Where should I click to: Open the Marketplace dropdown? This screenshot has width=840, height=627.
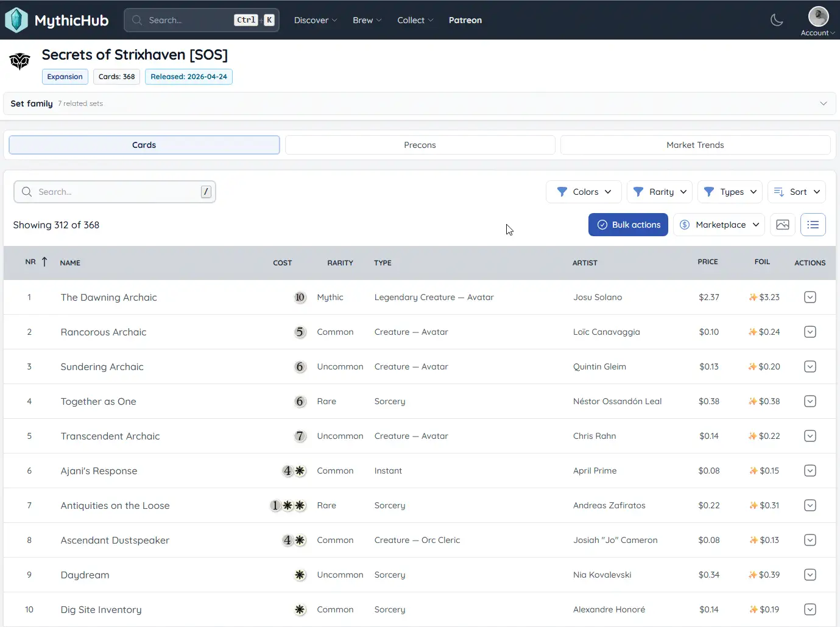pos(719,225)
